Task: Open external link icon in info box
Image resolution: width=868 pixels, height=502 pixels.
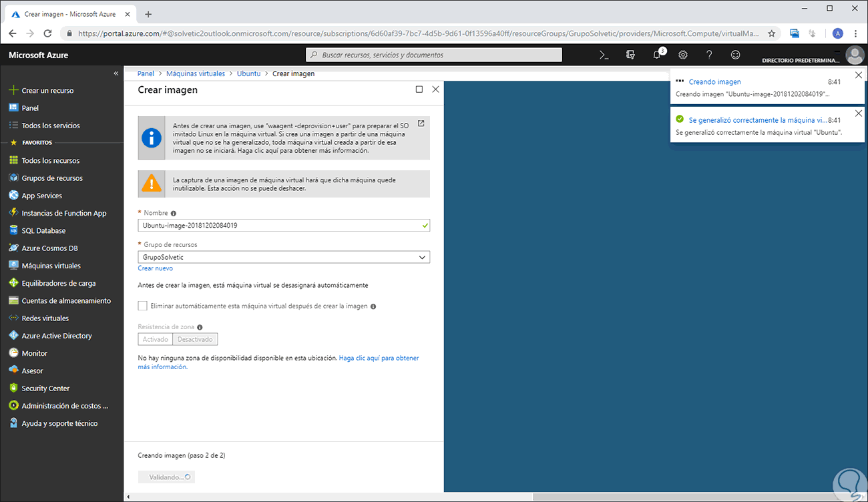Action: [x=421, y=123]
